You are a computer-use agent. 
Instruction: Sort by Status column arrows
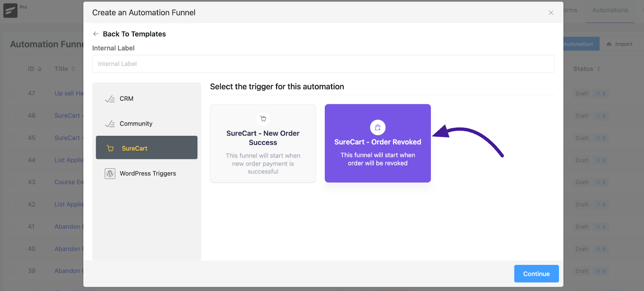[599, 69]
